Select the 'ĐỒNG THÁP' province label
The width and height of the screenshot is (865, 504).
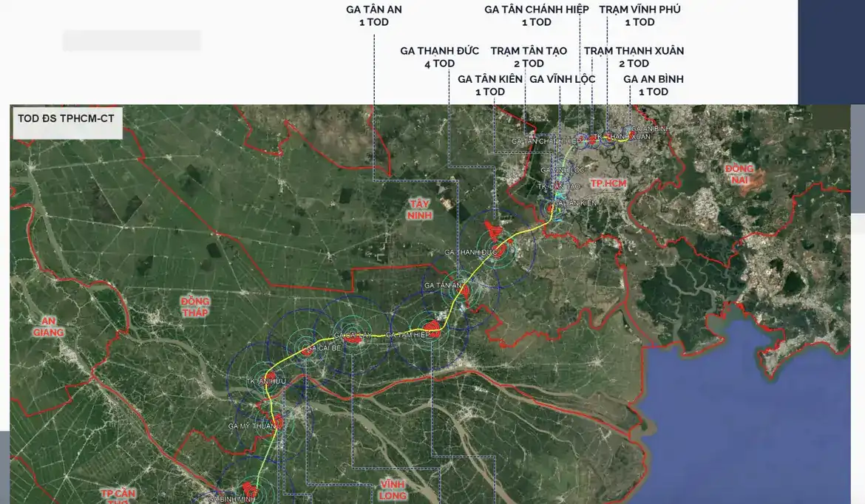point(195,307)
